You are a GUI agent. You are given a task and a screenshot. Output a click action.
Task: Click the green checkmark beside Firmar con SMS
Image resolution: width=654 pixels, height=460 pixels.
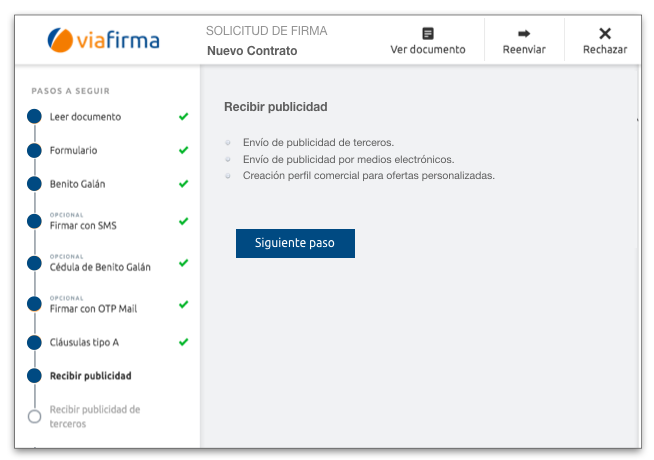[x=184, y=221]
